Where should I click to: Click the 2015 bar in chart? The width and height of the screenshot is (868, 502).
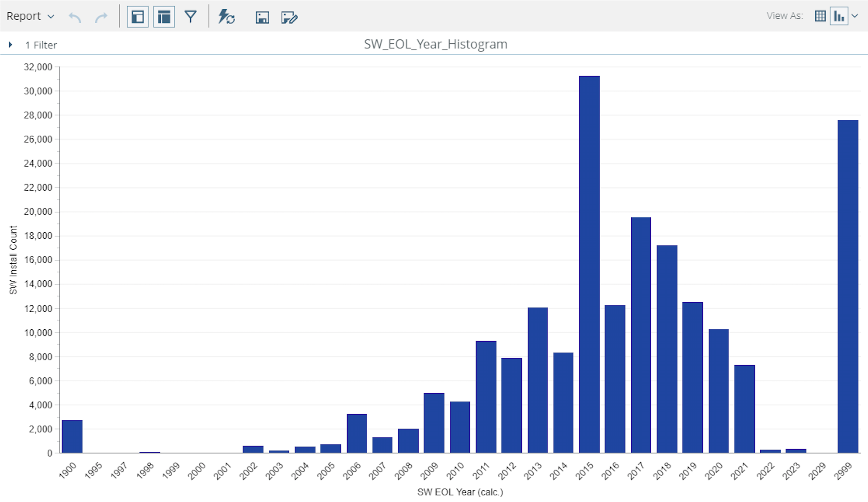[x=589, y=264]
